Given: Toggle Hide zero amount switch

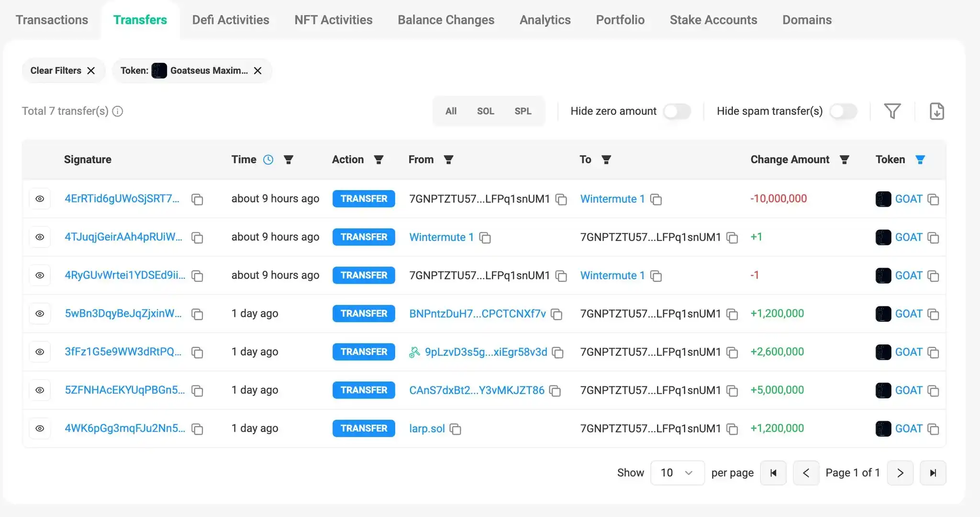Looking at the screenshot, I should coord(677,111).
